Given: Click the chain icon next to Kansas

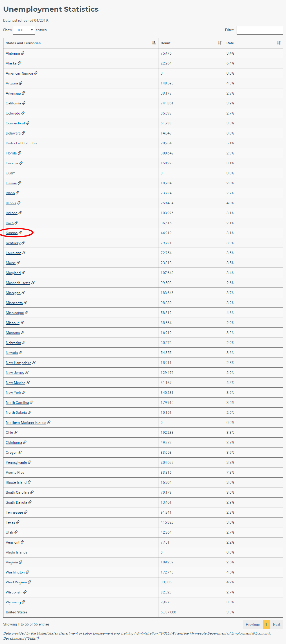Looking at the screenshot, I should coord(21,233).
